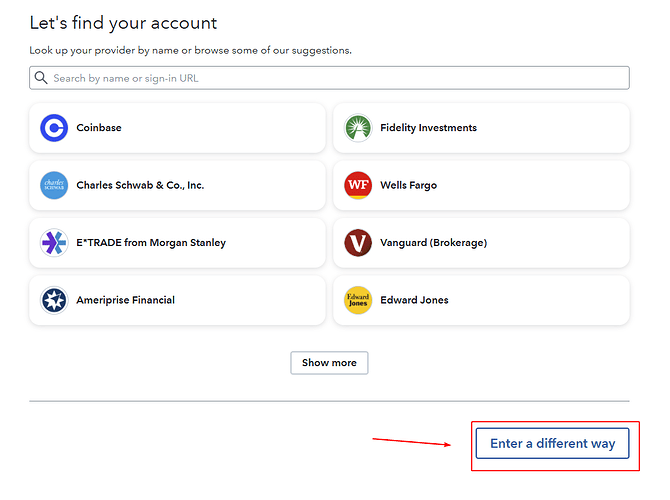Image resolution: width=670 pixels, height=500 pixels.
Task: Focus the provider search field
Action: click(x=329, y=78)
